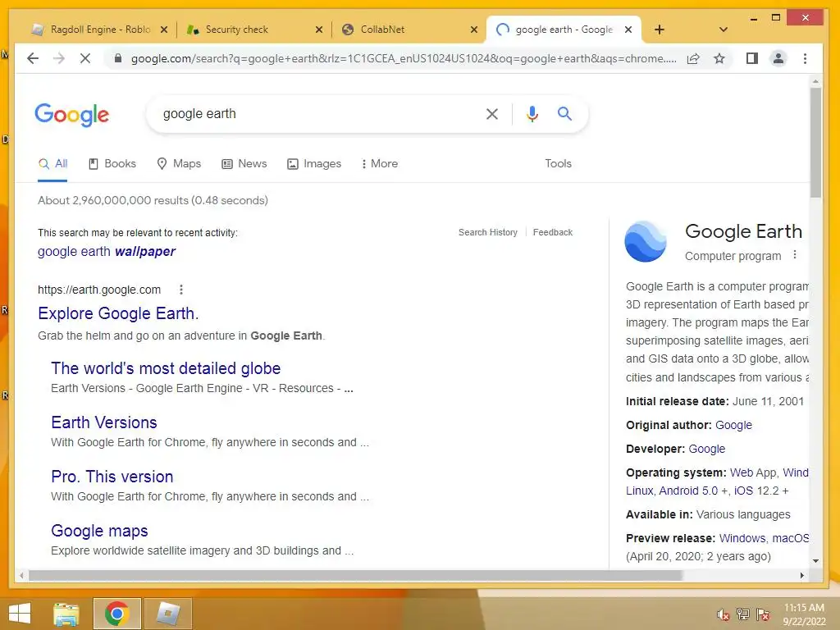Open the Books results tab

(112, 163)
